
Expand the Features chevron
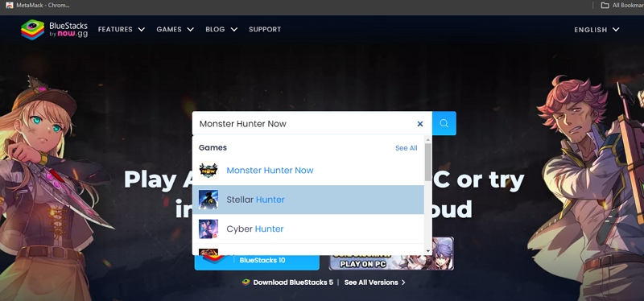pyautogui.click(x=142, y=30)
